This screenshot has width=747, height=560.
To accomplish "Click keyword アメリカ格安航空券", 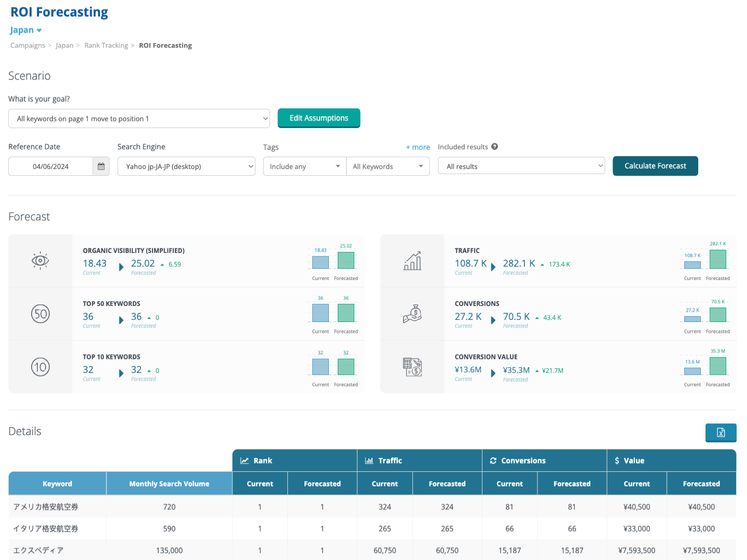I will tap(46, 507).
